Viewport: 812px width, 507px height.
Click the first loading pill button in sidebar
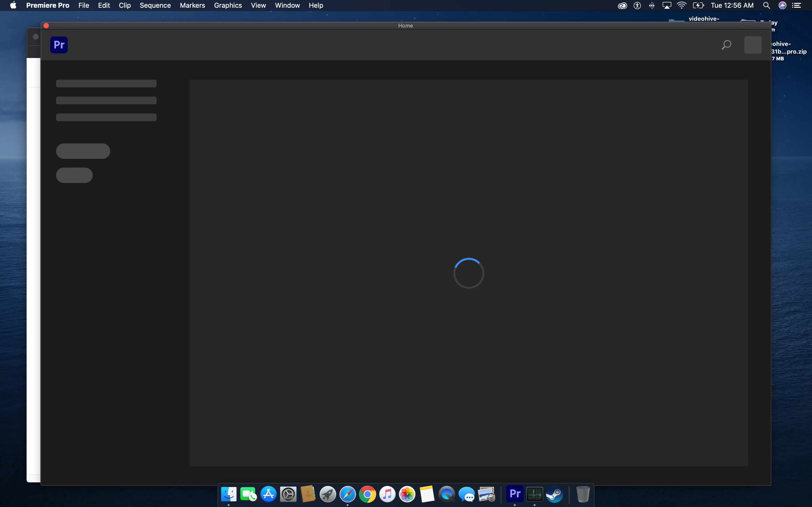[x=83, y=151]
